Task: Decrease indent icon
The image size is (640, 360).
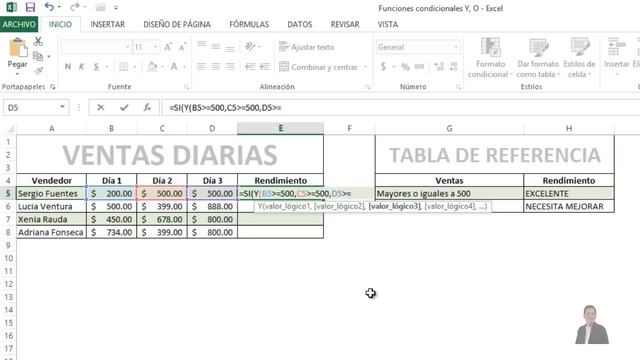Action: (250, 66)
